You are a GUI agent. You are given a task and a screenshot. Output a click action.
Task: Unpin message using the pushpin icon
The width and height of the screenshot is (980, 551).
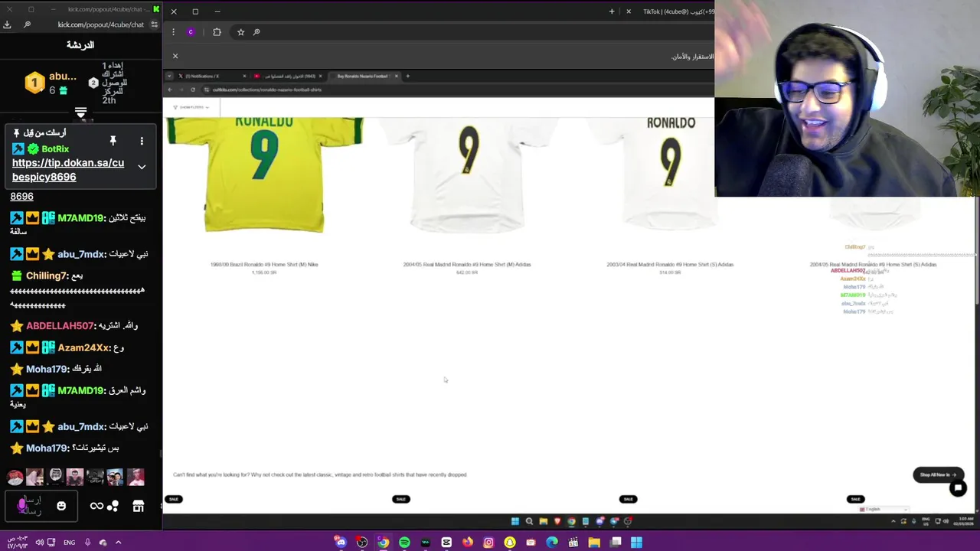(x=113, y=141)
